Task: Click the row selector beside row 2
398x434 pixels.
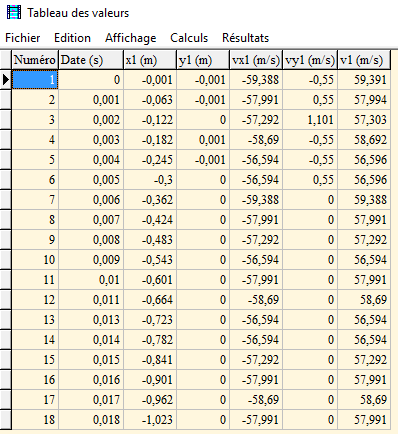Action: pyautogui.click(x=6, y=100)
